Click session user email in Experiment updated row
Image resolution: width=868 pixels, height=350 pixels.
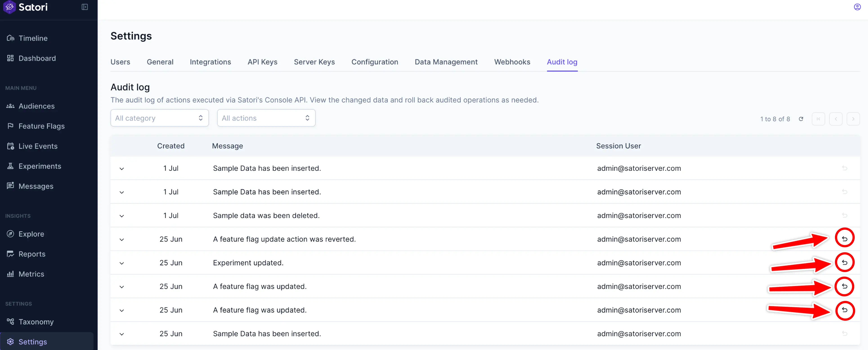point(639,263)
